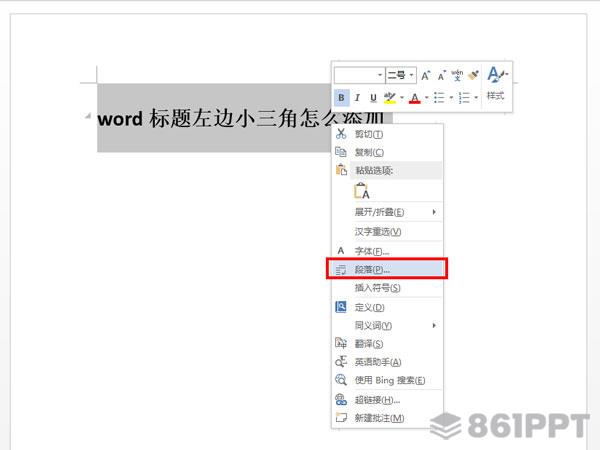Screen dimensions: 600x450
Task: Click the Phonetic Guide (wén) icon
Action: tap(457, 75)
